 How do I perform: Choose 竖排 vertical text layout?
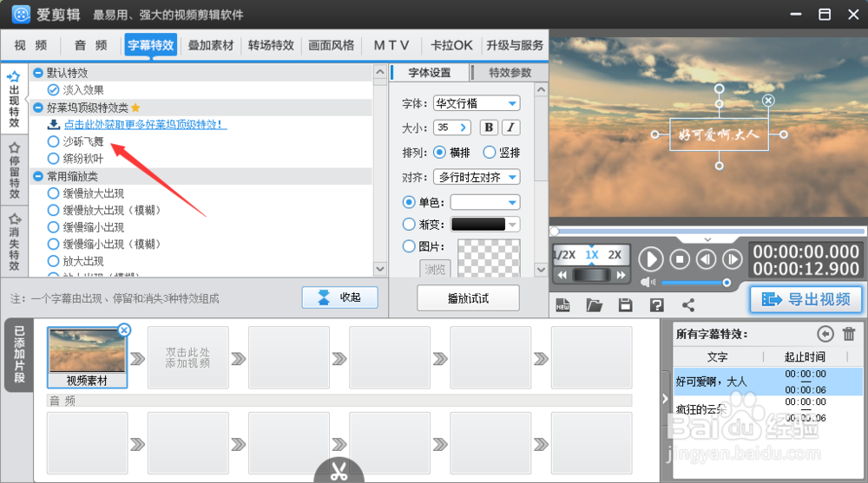click(490, 152)
